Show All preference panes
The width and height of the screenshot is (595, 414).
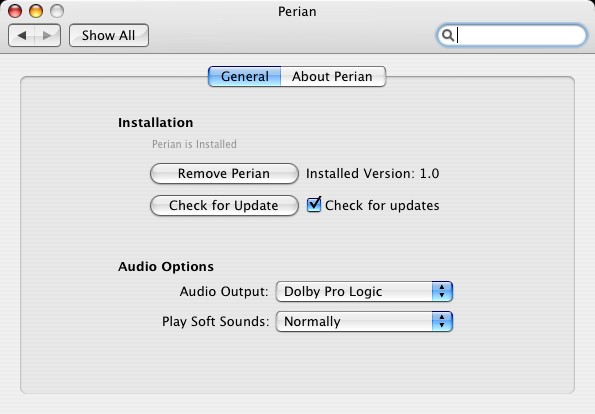(109, 36)
